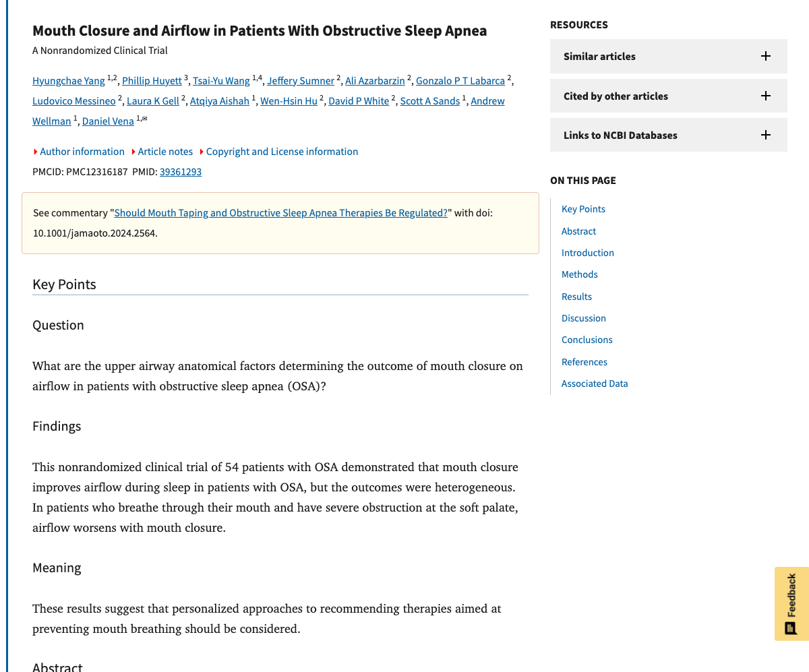Click the red arrow before Article notes
Screen dimensions: 809x672
pyautogui.click(x=133, y=152)
